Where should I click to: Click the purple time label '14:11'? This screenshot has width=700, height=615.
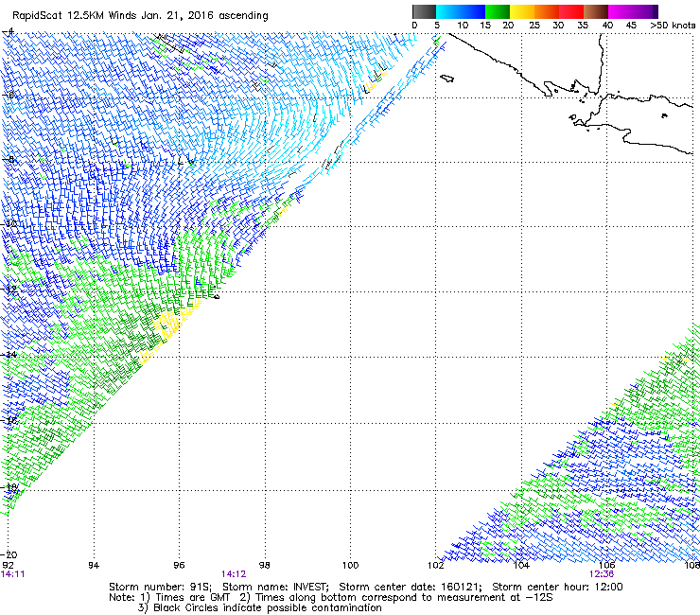[12, 574]
